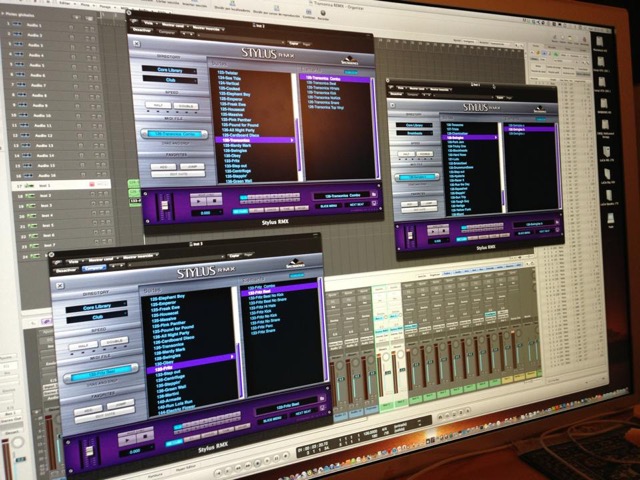Bypass plugin via Desactivar in Transonics window

click(x=142, y=31)
